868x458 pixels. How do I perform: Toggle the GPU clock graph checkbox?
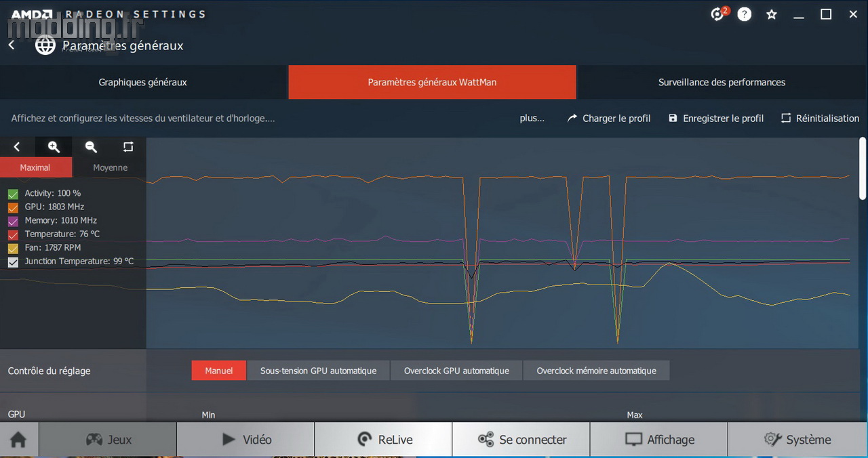point(13,207)
